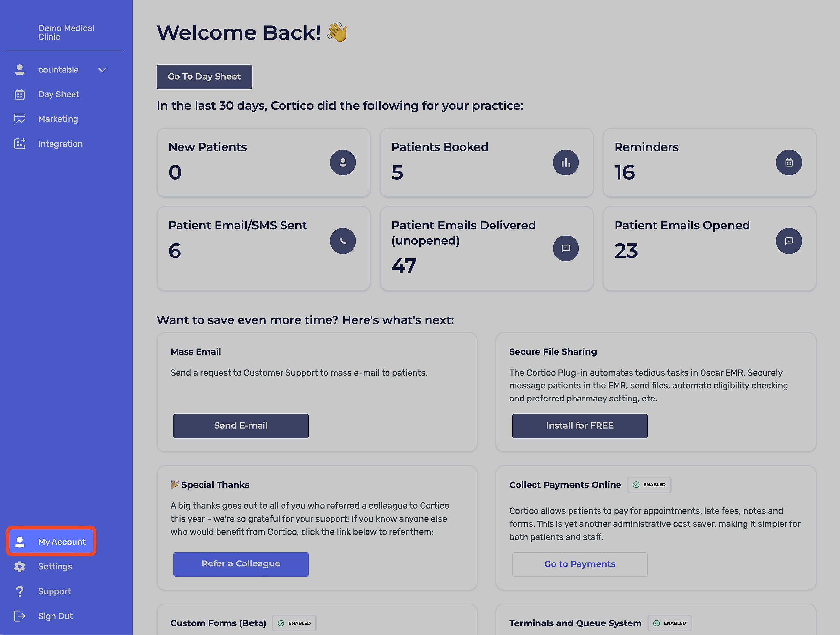Open the Go to Payments link

579,563
